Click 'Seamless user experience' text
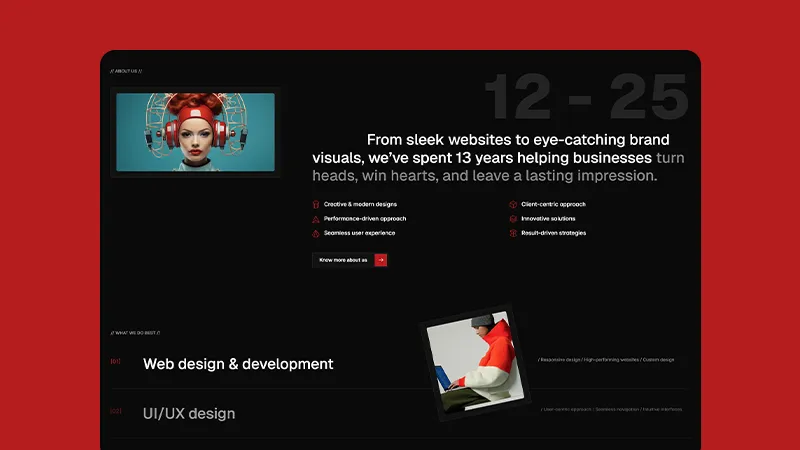The width and height of the screenshot is (800, 450). coord(359,233)
